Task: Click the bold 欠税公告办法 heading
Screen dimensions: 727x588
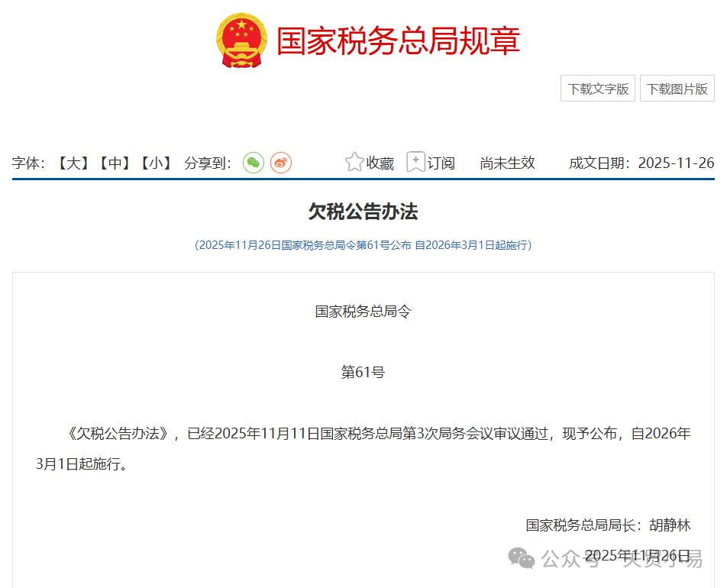Action: [363, 212]
